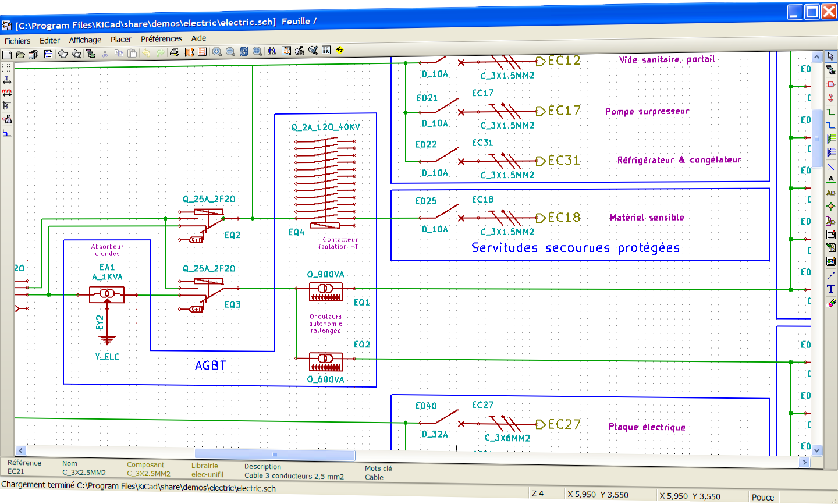Select the arrow pointer tool
Screen dimensions: 838x504
(x=831, y=56)
